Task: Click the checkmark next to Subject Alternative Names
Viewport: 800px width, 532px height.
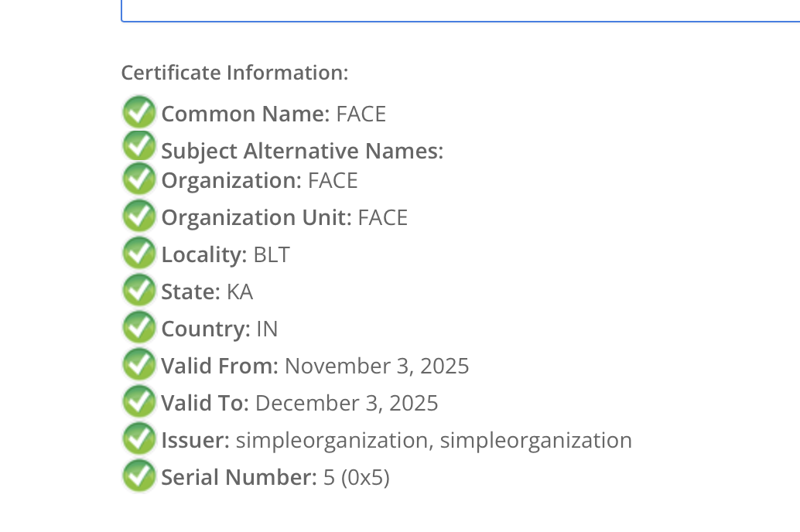Action: point(139,145)
